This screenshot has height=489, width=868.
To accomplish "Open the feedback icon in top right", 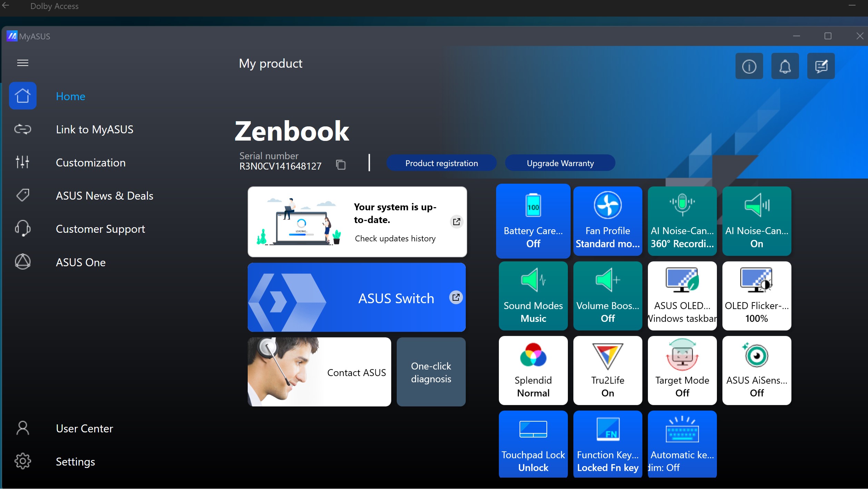I will [821, 66].
